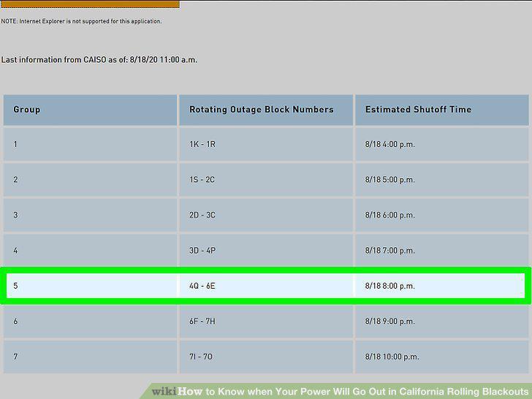Click the Rotating Outage Block Numbers header
Image resolution: width=532 pixels, height=399 pixels.
point(266,110)
